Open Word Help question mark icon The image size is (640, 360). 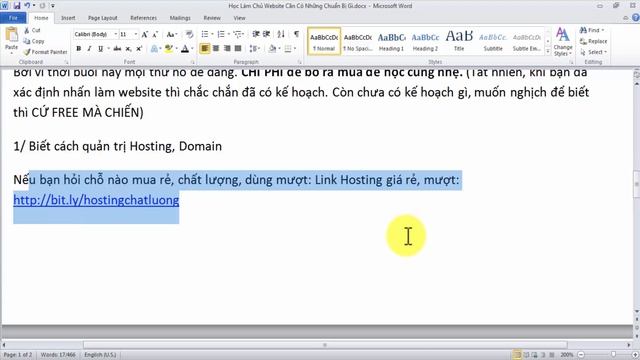[x=636, y=18]
